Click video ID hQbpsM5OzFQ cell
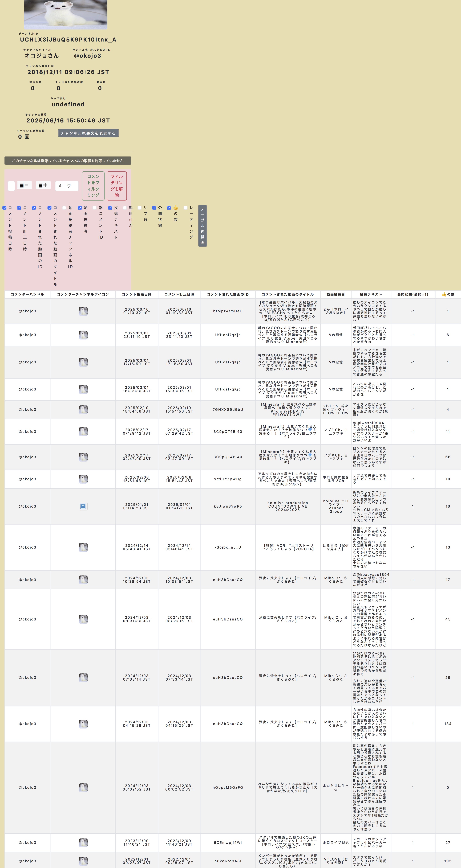Screen dimensions: 461x868 click(x=228, y=787)
